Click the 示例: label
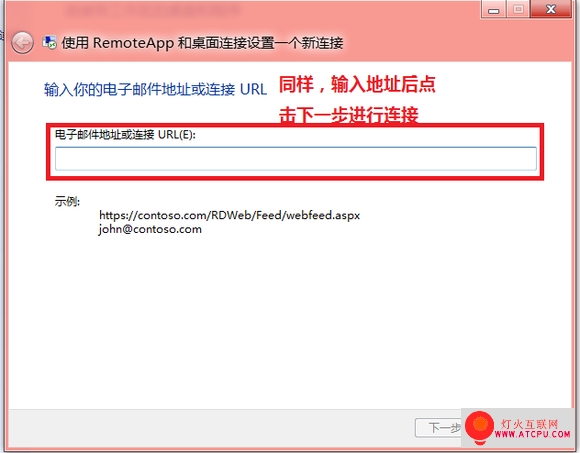The width and height of the screenshot is (580, 453). point(67,201)
